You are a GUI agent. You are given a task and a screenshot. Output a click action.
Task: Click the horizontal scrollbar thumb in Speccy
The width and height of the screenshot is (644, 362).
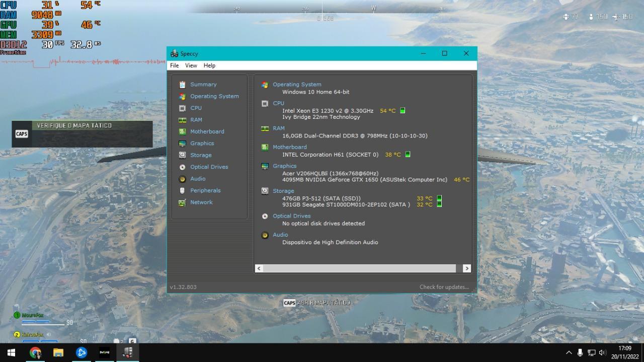[x=359, y=268]
